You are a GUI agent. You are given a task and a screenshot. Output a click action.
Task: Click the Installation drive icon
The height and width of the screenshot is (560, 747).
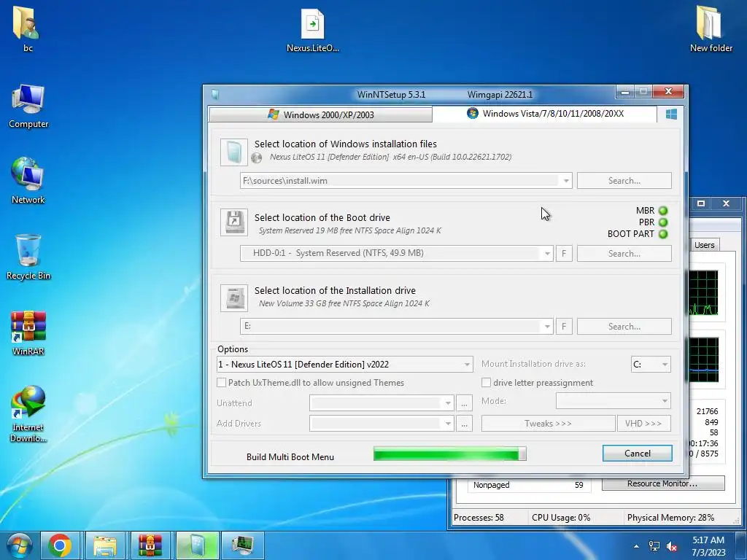234,298
